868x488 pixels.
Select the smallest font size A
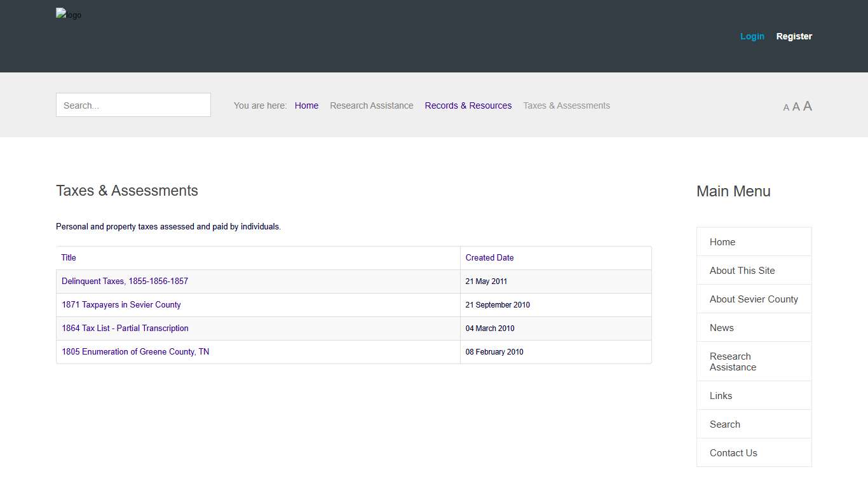[x=786, y=108]
